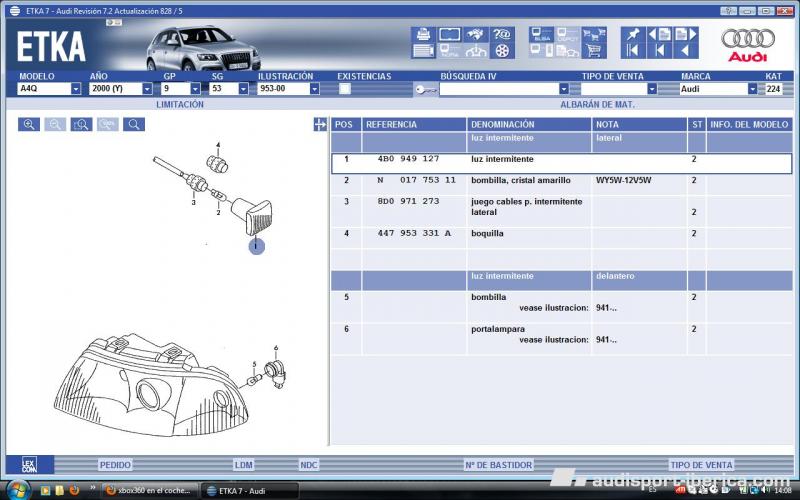Click the KAT 224 field
Viewport: 800px width, 500px height.
(x=773, y=89)
